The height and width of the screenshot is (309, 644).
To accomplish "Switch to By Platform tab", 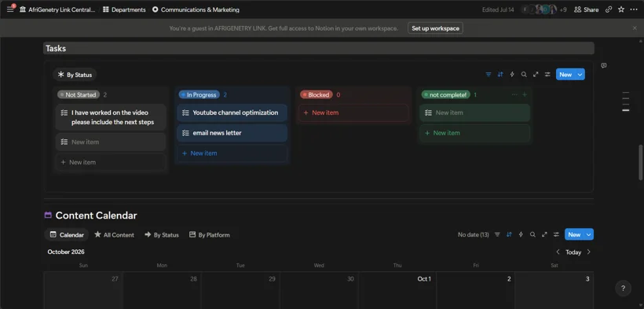I will tap(209, 235).
